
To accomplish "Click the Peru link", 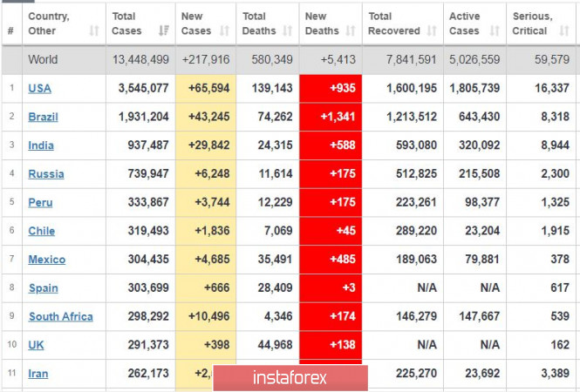I will [40, 202].
